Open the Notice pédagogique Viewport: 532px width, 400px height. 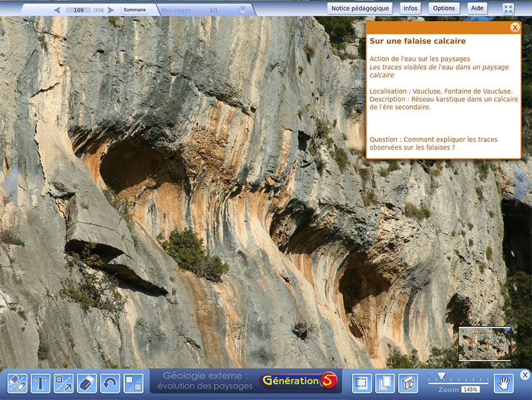point(360,8)
